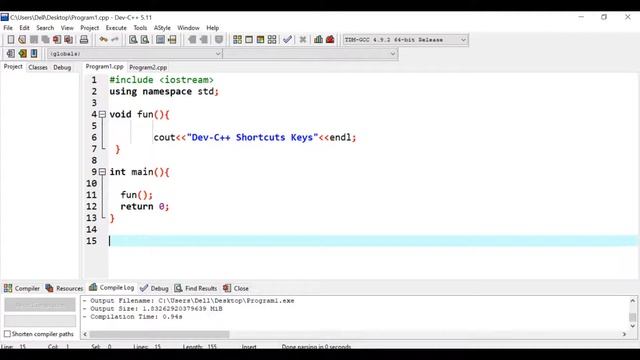Image resolution: width=640 pixels, height=360 pixels.
Task: Click the Find magnifier icon
Action: pyautogui.click(x=133, y=40)
